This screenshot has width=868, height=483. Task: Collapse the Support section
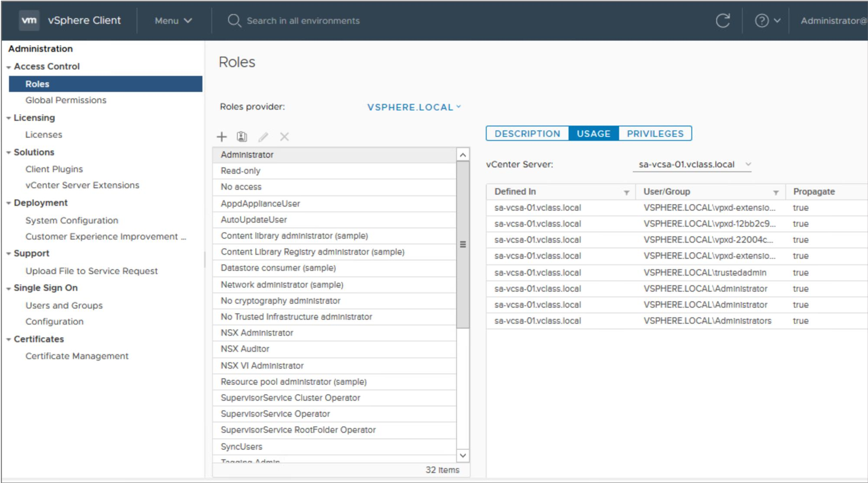click(x=8, y=254)
